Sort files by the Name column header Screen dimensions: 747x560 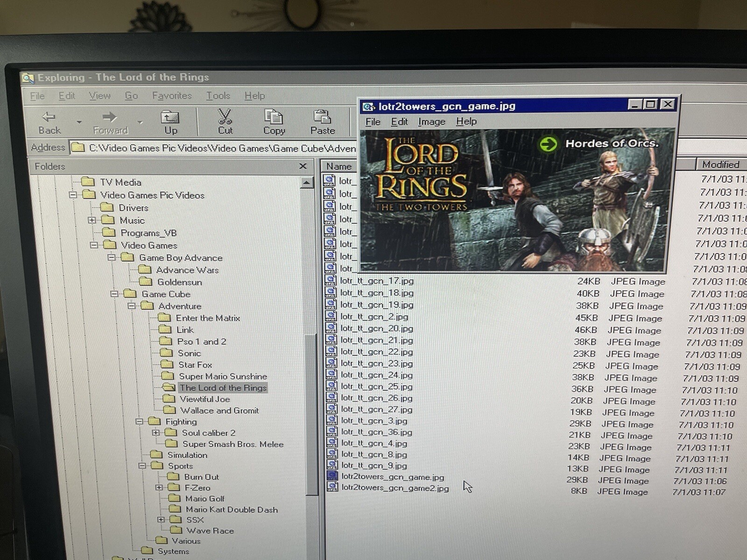click(x=339, y=166)
